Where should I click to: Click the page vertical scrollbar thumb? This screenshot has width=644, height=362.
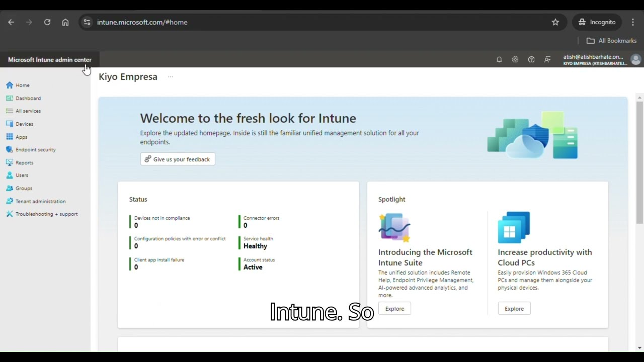pyautogui.click(x=640, y=162)
